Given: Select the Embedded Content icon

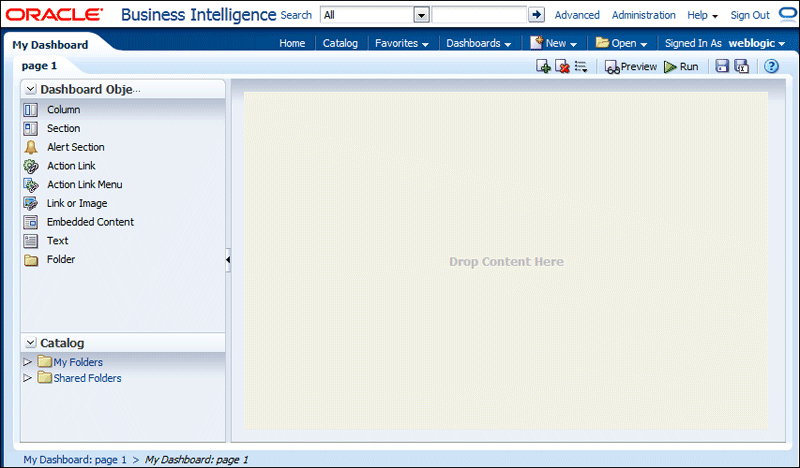Looking at the screenshot, I should [x=31, y=222].
